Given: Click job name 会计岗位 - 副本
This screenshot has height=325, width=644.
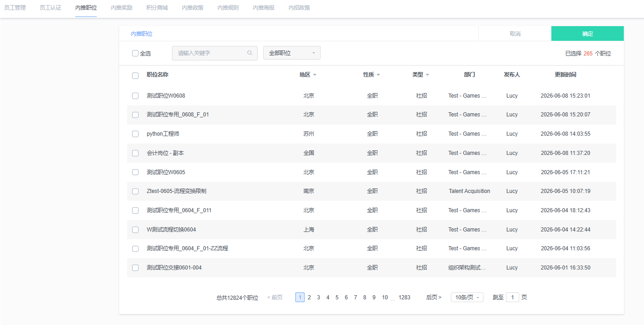Looking at the screenshot, I should click(165, 153).
